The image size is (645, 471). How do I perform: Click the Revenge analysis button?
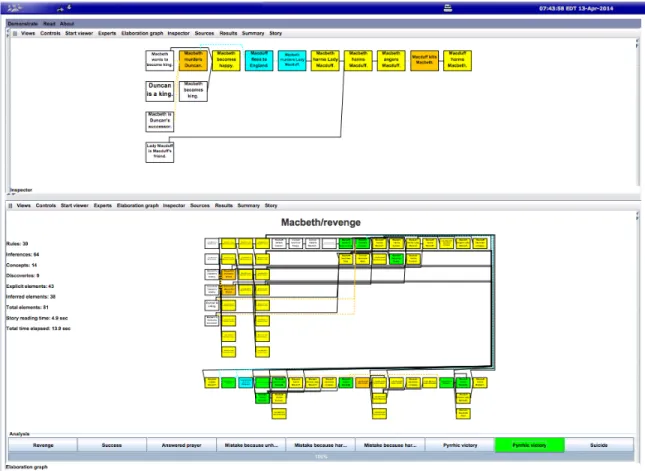coord(43,445)
